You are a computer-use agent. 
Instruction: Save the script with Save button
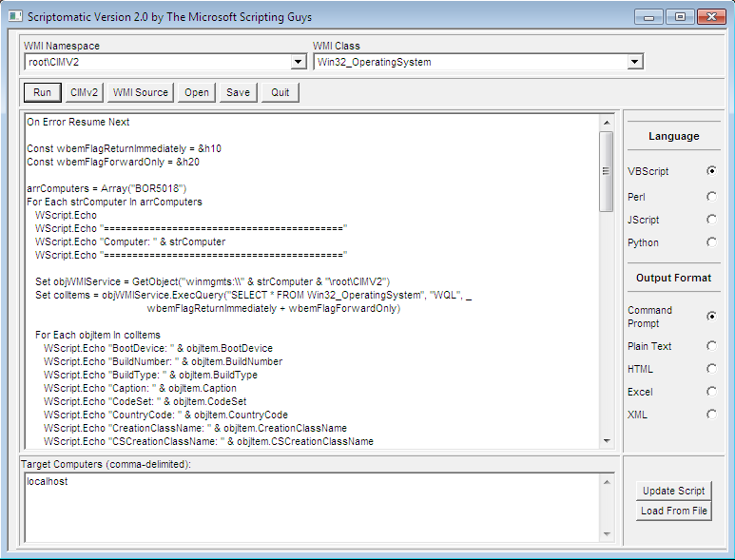pos(238,92)
